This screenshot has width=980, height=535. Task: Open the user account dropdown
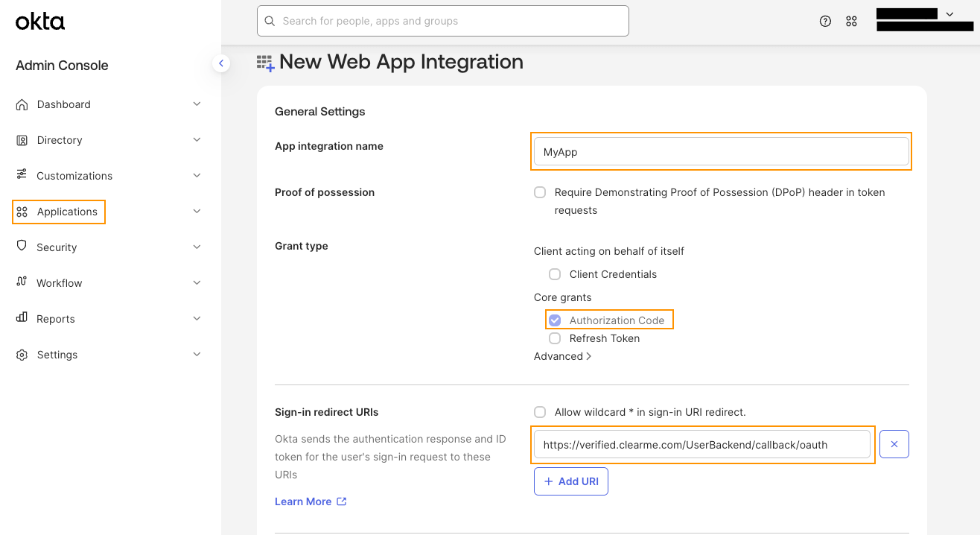click(949, 14)
